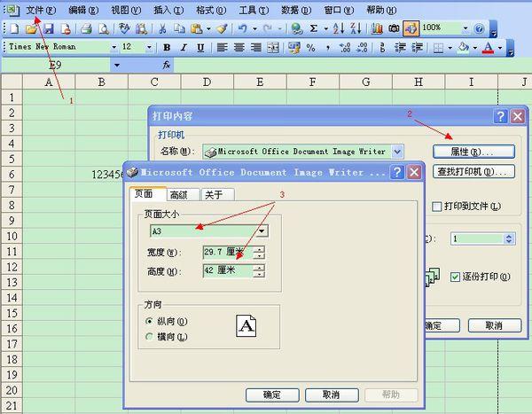Screen dimensions: 532x414
Task: Apply percent style with the % icon
Action: [311, 48]
